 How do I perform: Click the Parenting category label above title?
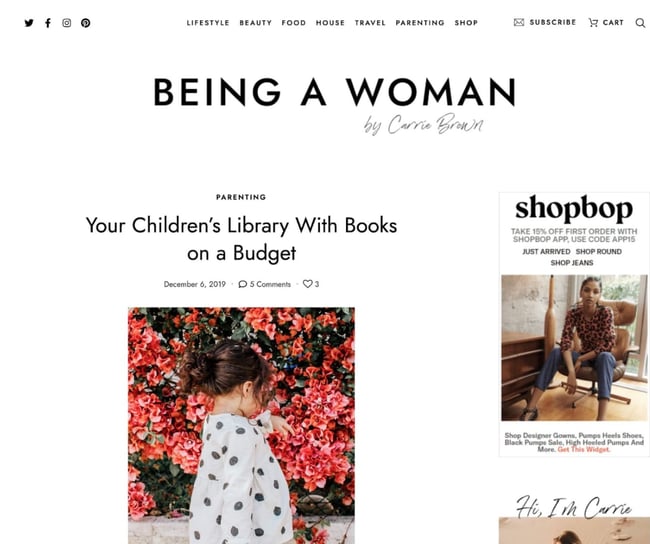coord(241,198)
